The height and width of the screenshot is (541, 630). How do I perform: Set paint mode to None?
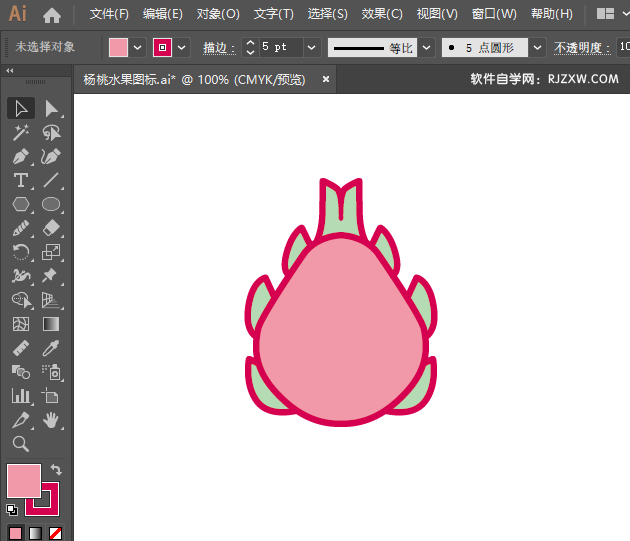[x=55, y=533]
